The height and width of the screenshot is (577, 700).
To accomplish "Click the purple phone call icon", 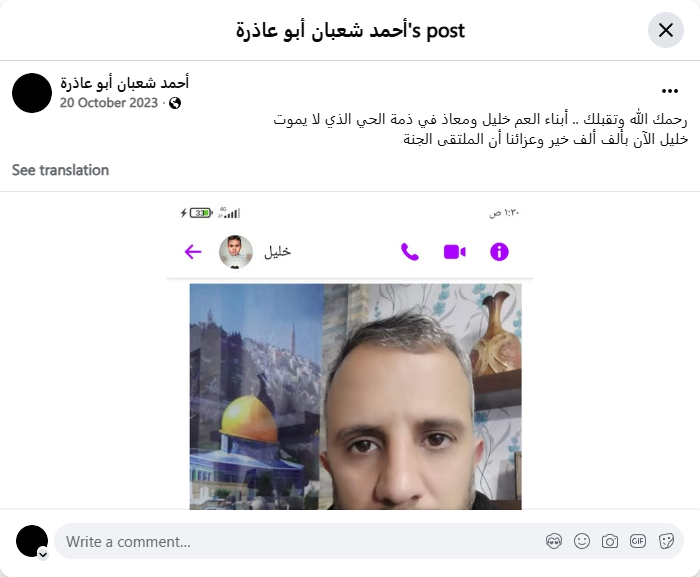I will (x=410, y=252).
